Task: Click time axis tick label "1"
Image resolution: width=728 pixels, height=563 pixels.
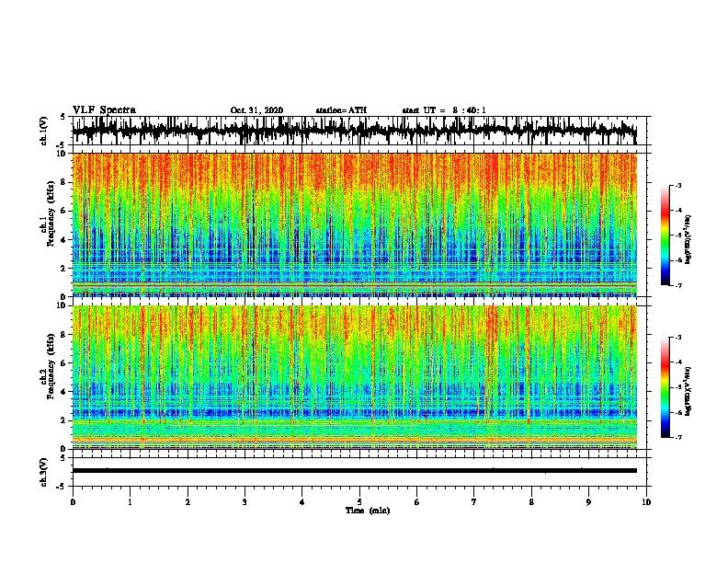Action: pos(130,502)
